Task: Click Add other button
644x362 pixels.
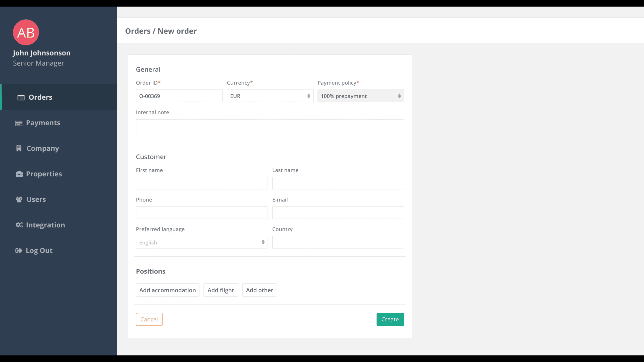Action: coord(259,290)
